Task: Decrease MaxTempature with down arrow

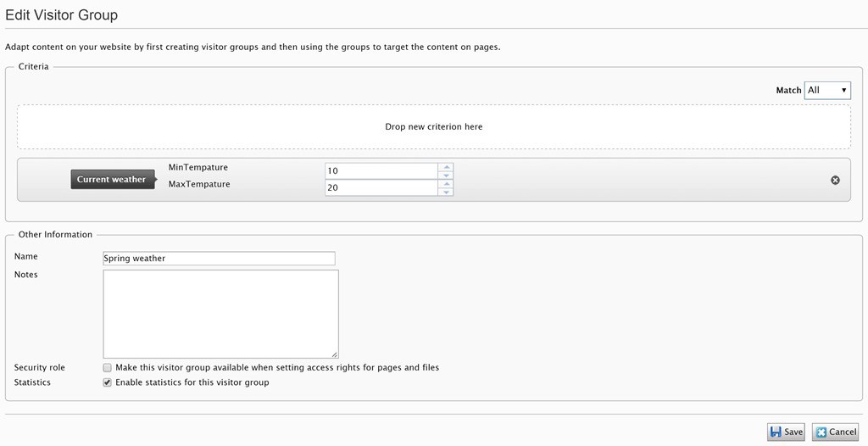Action: coord(446,192)
